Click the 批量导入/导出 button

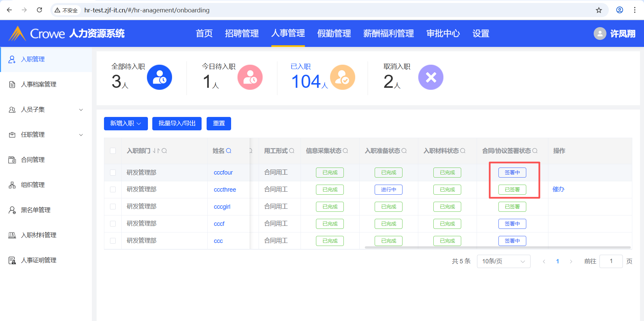tap(177, 123)
